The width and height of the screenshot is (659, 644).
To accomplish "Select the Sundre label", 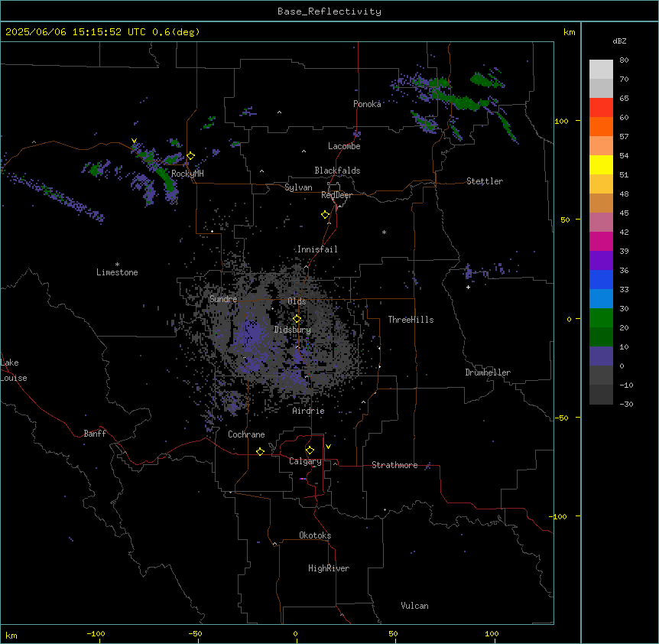I will [x=223, y=299].
